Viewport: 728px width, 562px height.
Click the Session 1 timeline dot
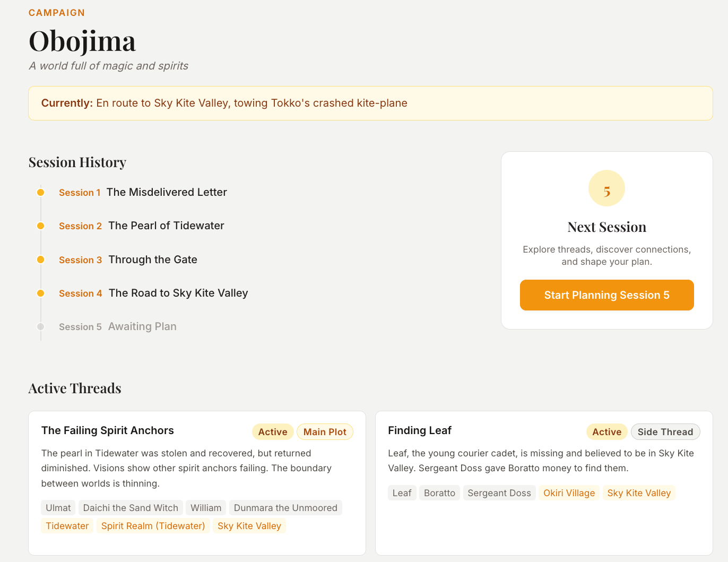pyautogui.click(x=40, y=192)
